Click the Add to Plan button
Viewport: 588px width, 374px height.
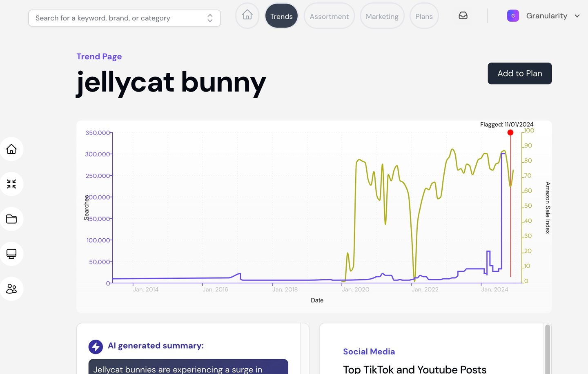(519, 74)
